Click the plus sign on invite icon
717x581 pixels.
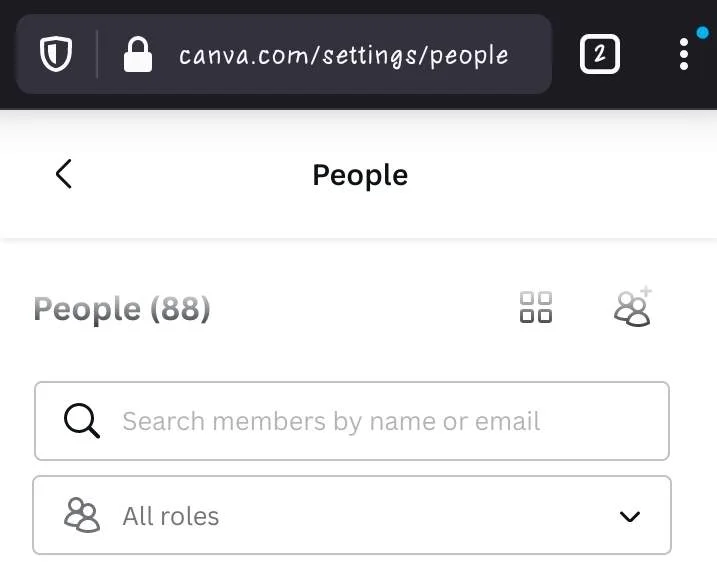[646, 291]
